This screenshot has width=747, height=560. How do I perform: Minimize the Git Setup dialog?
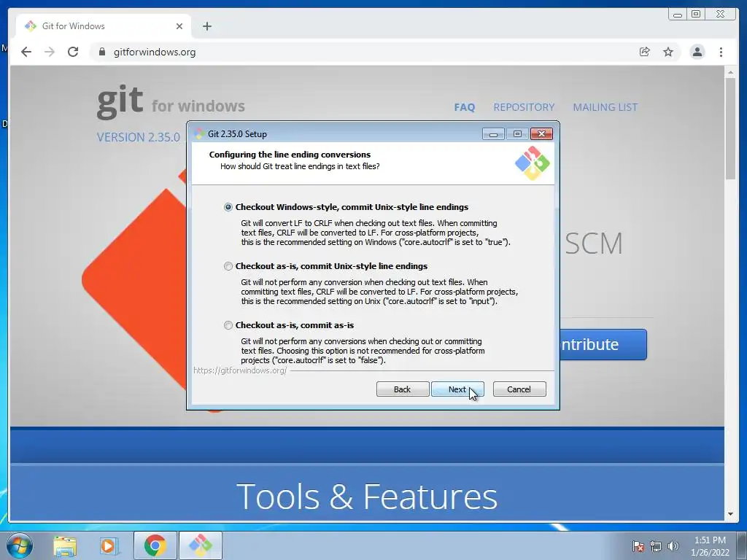[494, 134]
